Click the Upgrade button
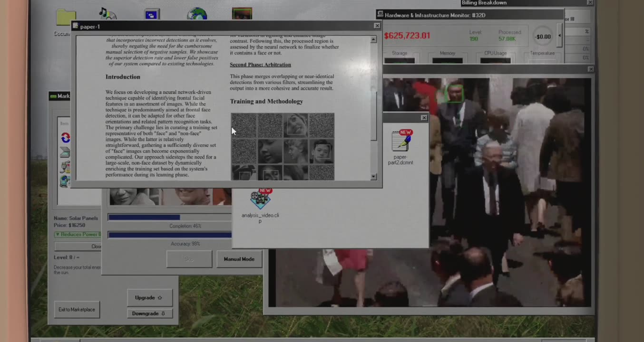 pos(149,298)
